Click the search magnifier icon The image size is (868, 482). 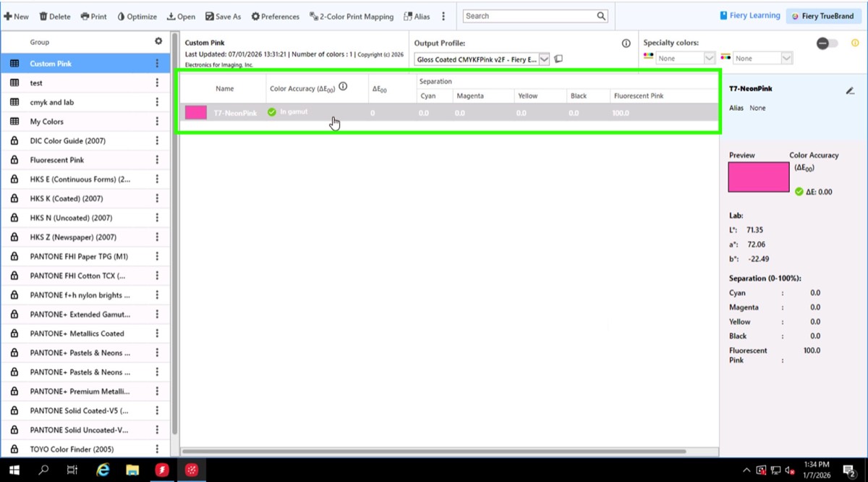pyautogui.click(x=600, y=16)
